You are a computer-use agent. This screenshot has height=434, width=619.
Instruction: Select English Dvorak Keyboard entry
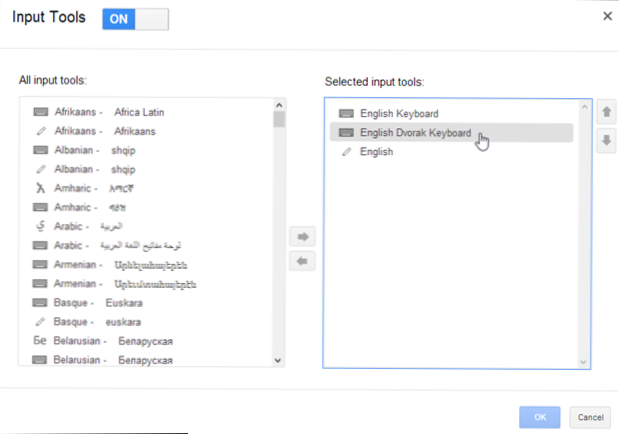coord(415,133)
